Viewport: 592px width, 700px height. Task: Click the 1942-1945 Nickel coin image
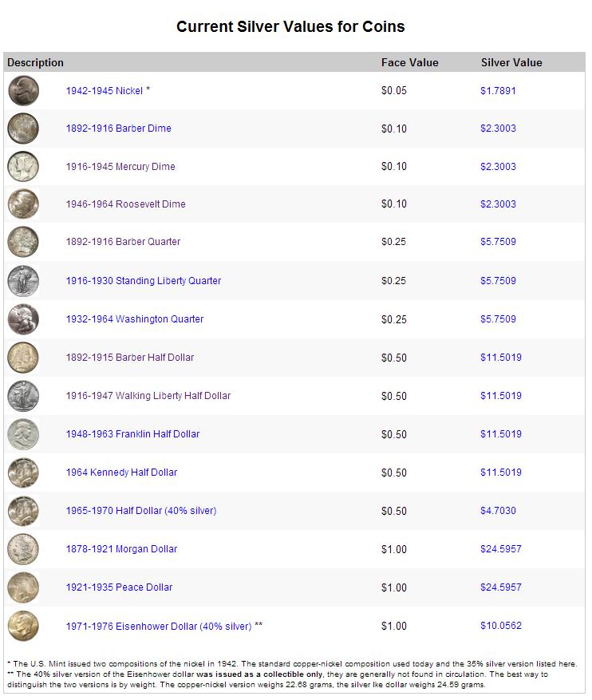[23, 91]
